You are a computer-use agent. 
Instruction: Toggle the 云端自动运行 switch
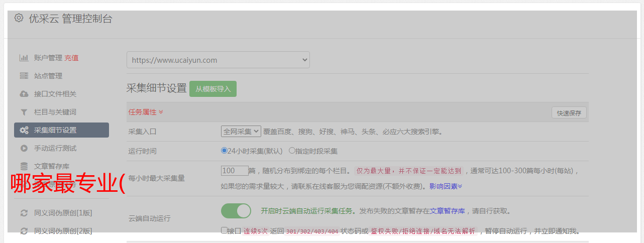(x=236, y=211)
